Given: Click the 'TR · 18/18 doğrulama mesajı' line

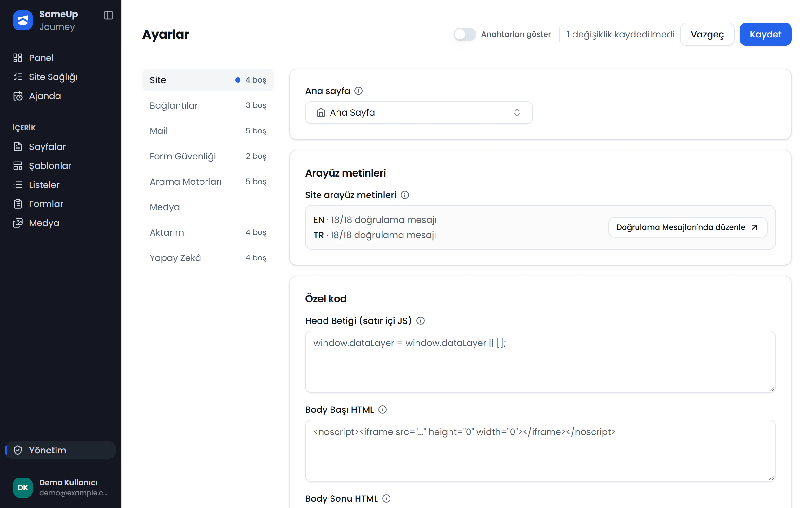Looking at the screenshot, I should (x=375, y=235).
